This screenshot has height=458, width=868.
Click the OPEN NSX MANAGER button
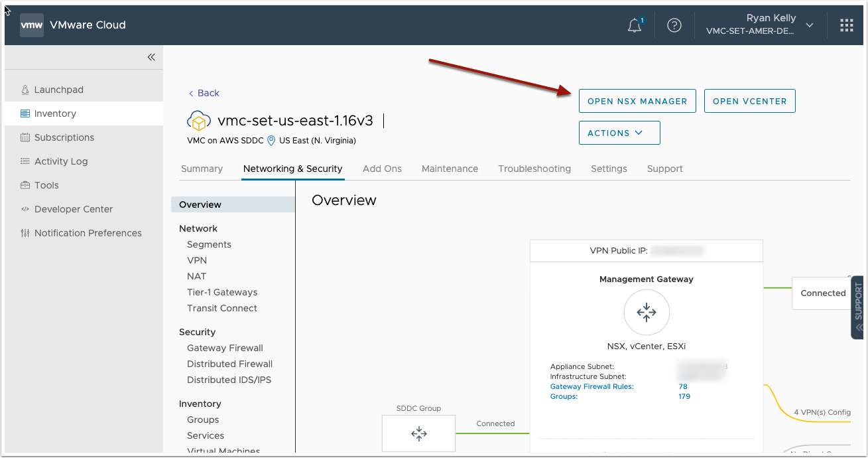click(x=637, y=101)
